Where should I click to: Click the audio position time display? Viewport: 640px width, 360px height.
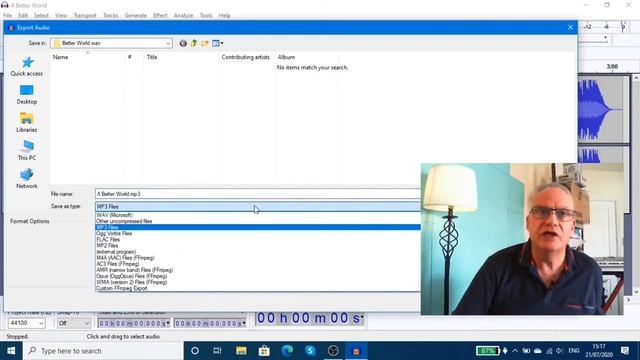[309, 318]
